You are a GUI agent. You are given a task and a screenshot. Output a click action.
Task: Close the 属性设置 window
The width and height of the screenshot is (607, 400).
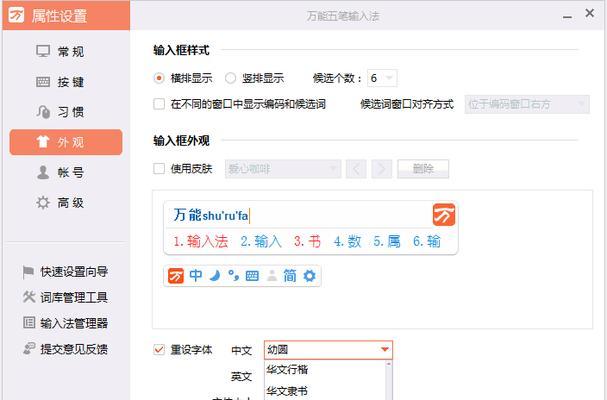[590, 13]
